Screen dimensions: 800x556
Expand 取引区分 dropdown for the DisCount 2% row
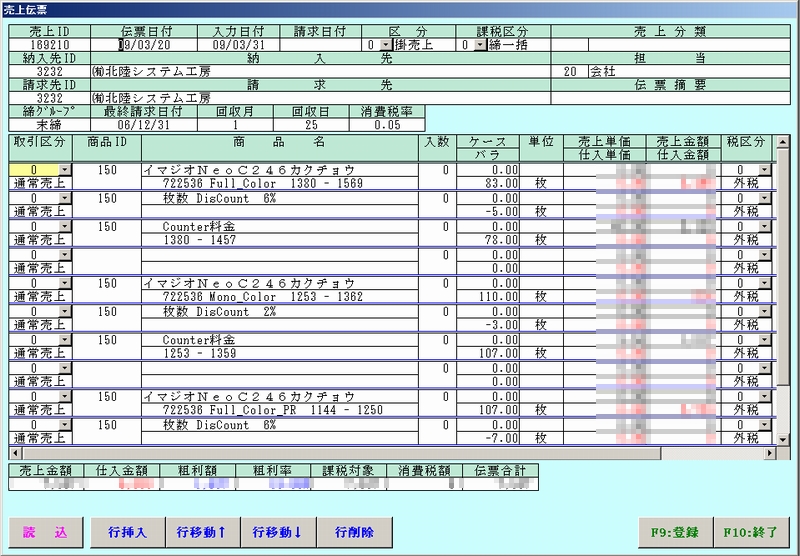pyautogui.click(x=64, y=313)
